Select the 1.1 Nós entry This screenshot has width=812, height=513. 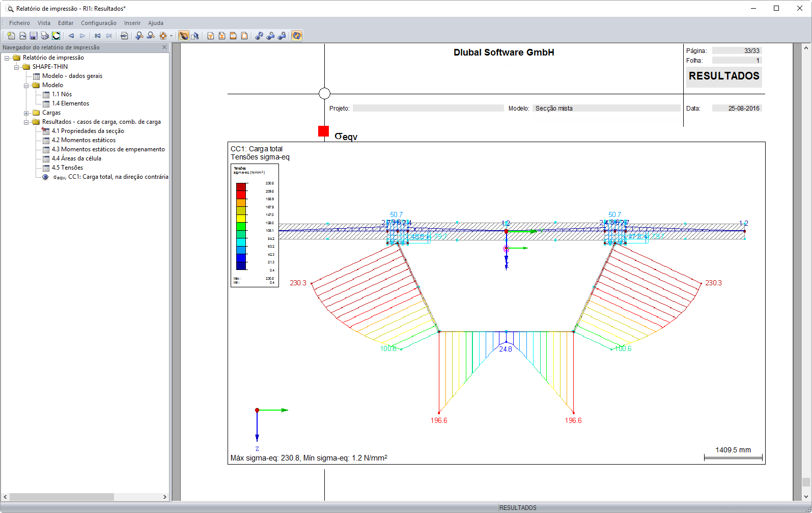click(x=62, y=94)
